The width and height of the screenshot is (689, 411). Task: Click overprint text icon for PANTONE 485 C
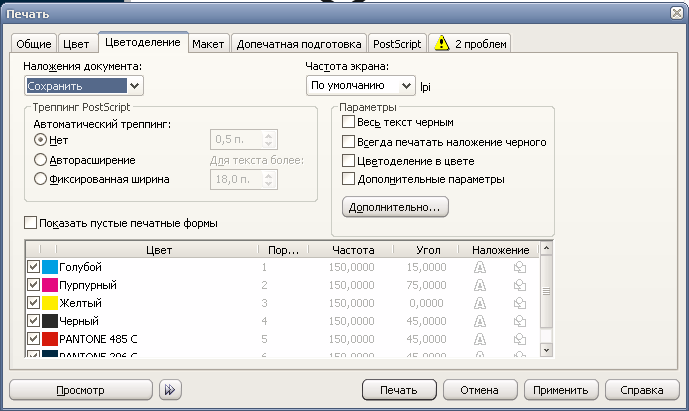(480, 339)
